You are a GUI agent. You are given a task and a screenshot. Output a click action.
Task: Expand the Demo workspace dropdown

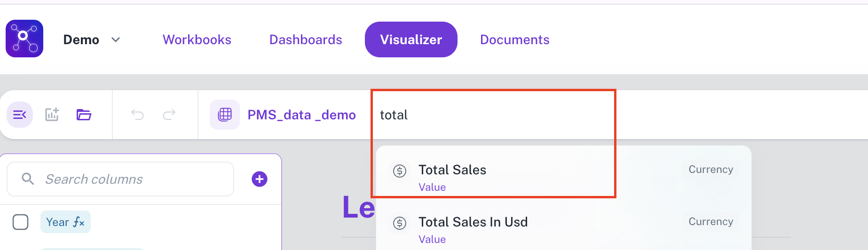pyautogui.click(x=116, y=40)
